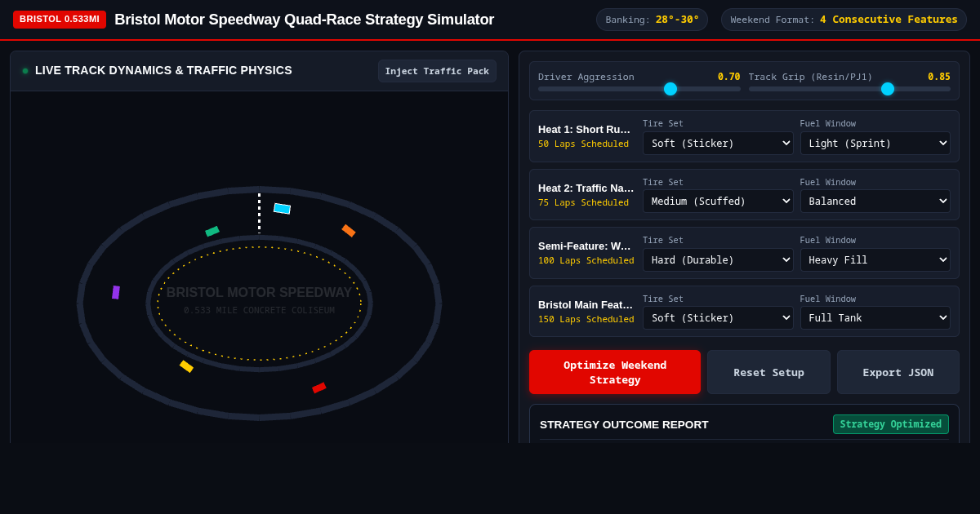Open Bristol Main Feature Fuel Window dropdown

click(875, 318)
